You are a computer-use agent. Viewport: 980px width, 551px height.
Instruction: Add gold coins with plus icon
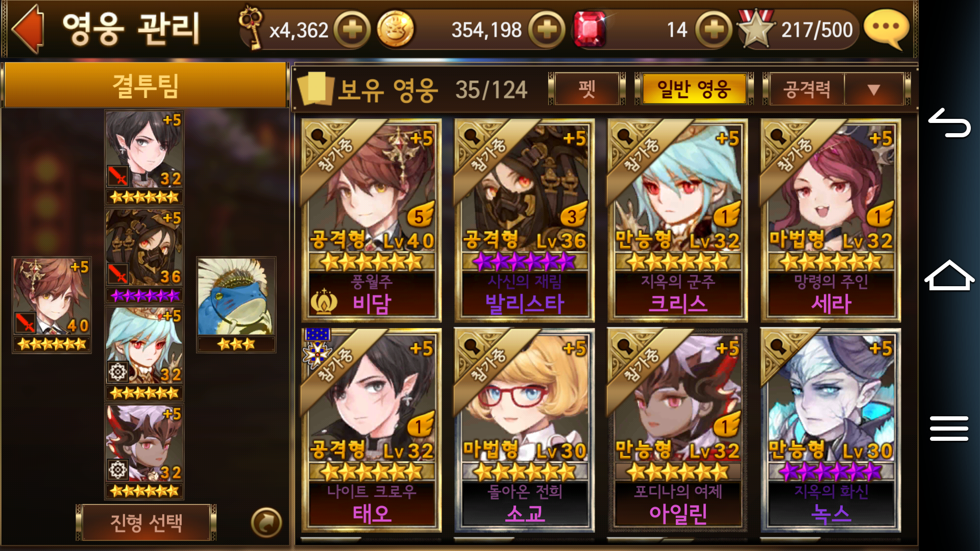click(547, 30)
